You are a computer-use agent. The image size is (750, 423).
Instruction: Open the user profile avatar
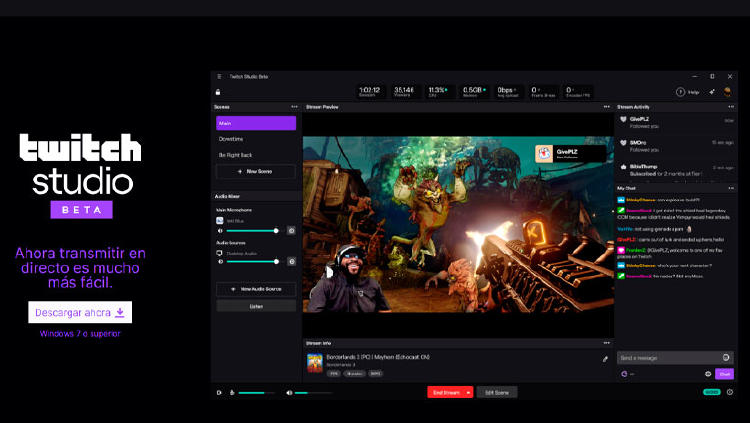point(728,92)
